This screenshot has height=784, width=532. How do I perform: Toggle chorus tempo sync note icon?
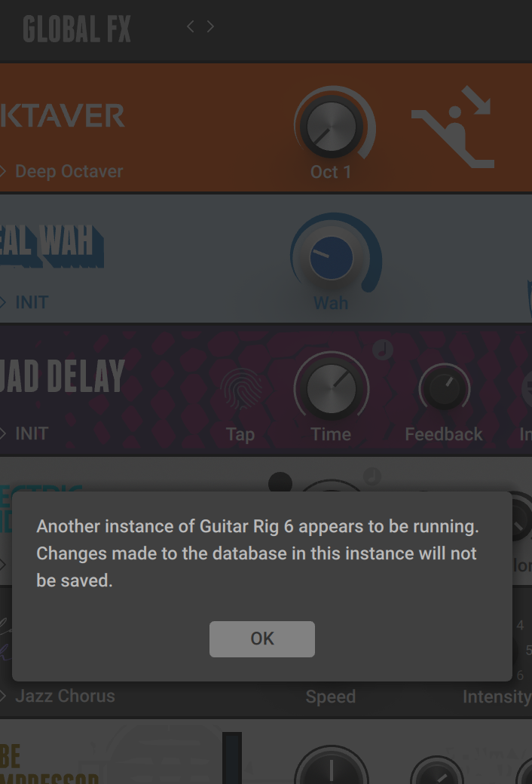[372, 476]
